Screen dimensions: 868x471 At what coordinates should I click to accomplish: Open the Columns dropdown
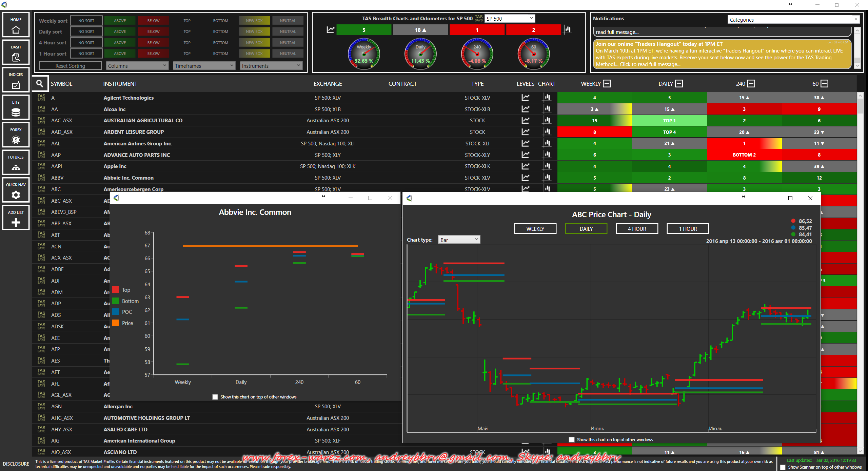(137, 66)
